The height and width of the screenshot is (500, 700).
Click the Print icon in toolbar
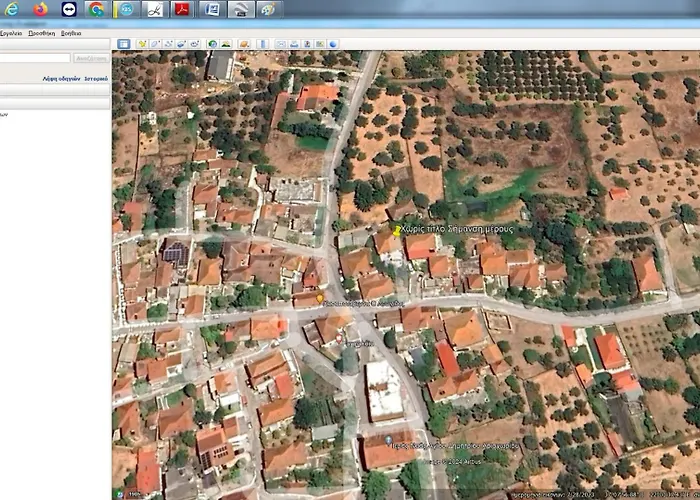click(295, 44)
